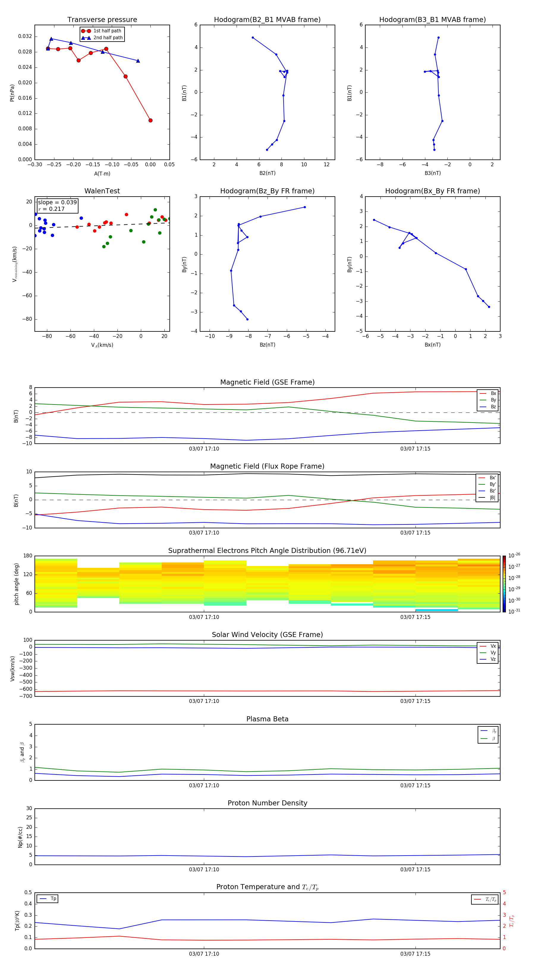535x980 pixels.
Task: Click the 'Hodogram(Bx_By FR frame)' title
Action: tap(432, 191)
